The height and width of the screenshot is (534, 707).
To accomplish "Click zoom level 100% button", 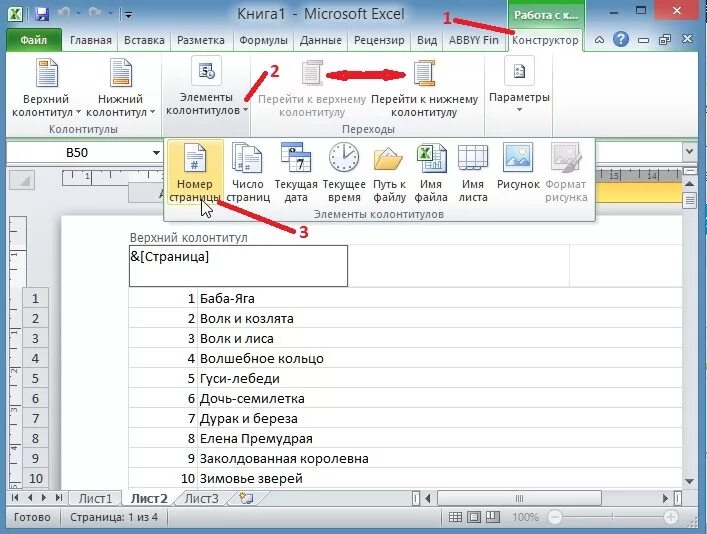I will (525, 517).
